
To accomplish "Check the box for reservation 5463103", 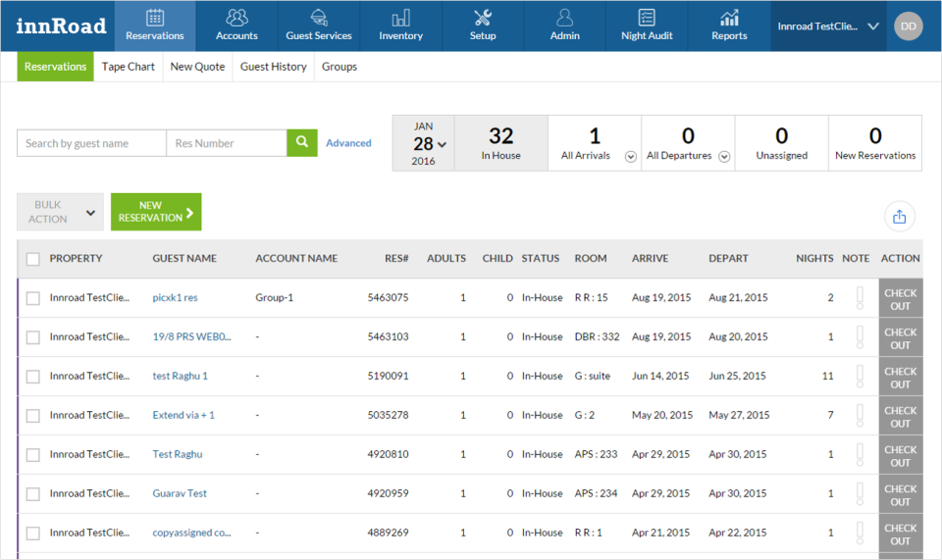I will pyautogui.click(x=33, y=337).
